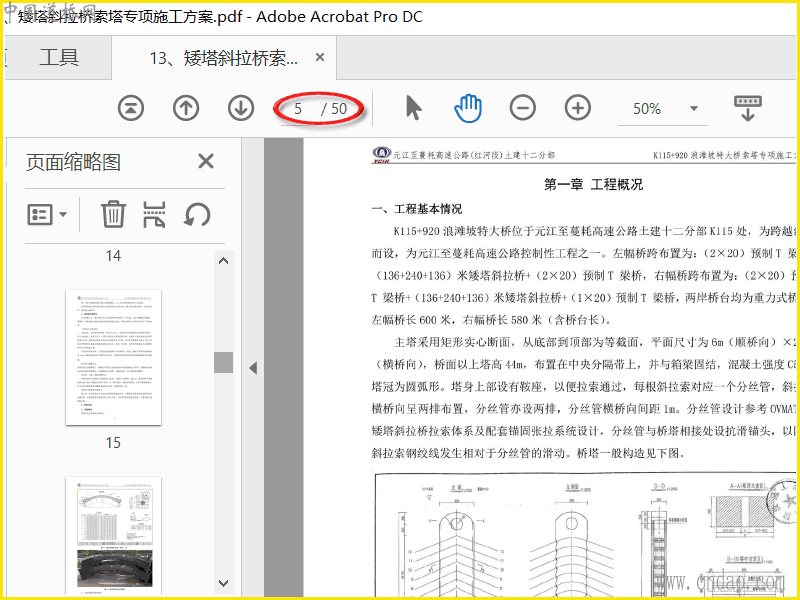
Task: Click the thumbnail panel scroll handle
Action: (x=223, y=362)
